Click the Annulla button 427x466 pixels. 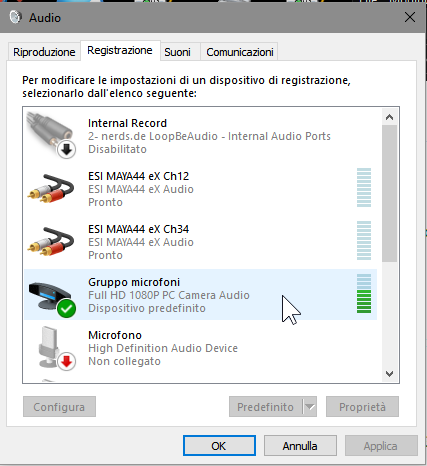(x=300, y=446)
